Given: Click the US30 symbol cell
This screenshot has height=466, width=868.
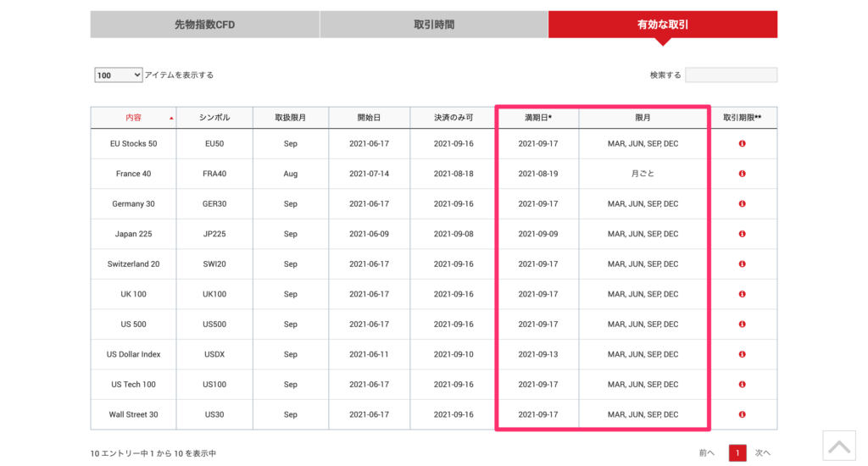Looking at the screenshot, I should tap(214, 414).
